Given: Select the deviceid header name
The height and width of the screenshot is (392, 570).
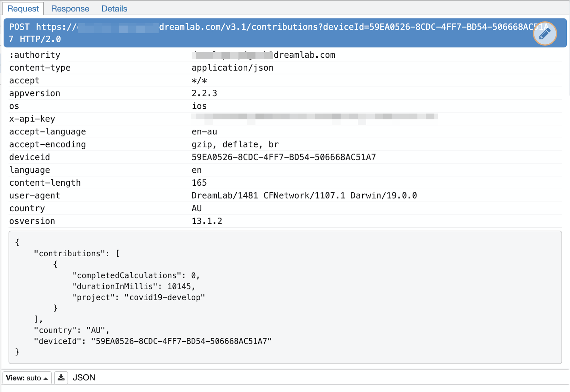Looking at the screenshot, I should 30,157.
